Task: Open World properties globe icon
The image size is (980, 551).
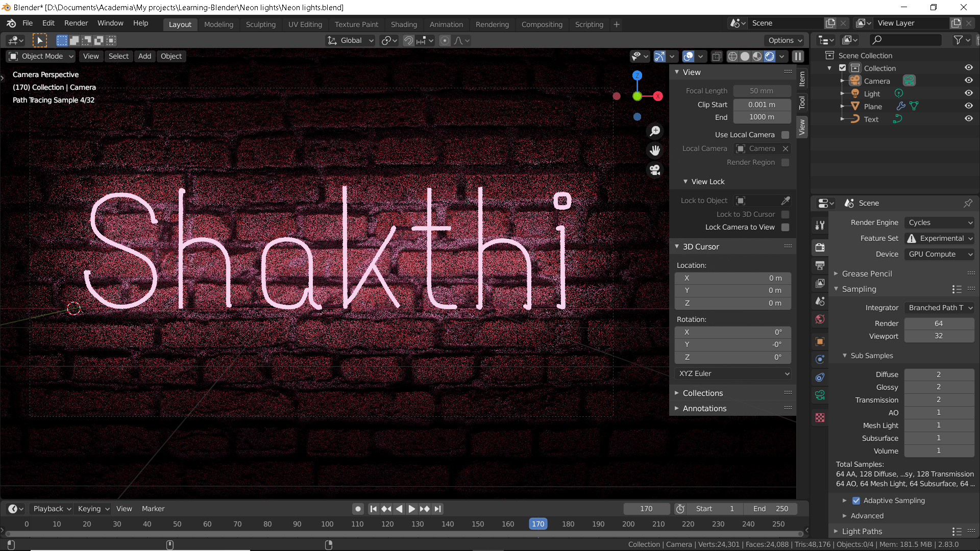Action: click(x=820, y=319)
